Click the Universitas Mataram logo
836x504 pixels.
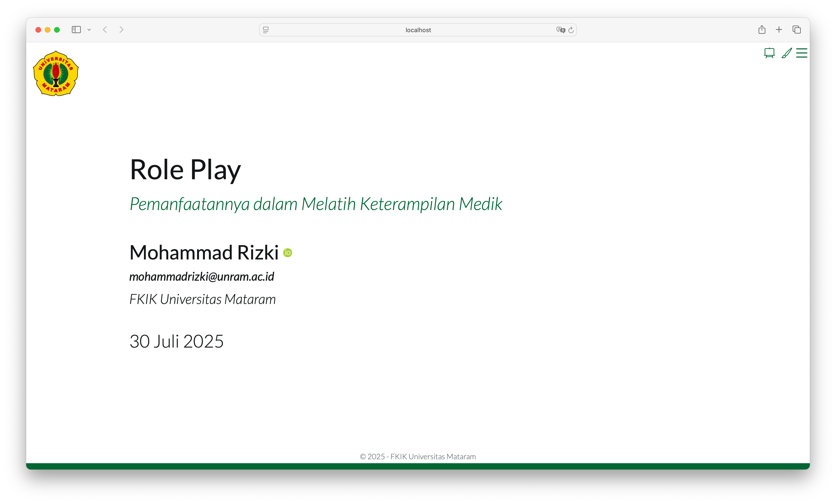[56, 74]
